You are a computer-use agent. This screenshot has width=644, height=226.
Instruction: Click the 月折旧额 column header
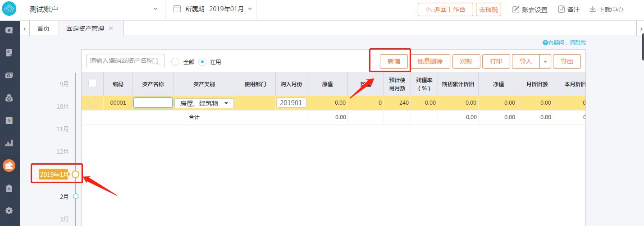point(537,84)
